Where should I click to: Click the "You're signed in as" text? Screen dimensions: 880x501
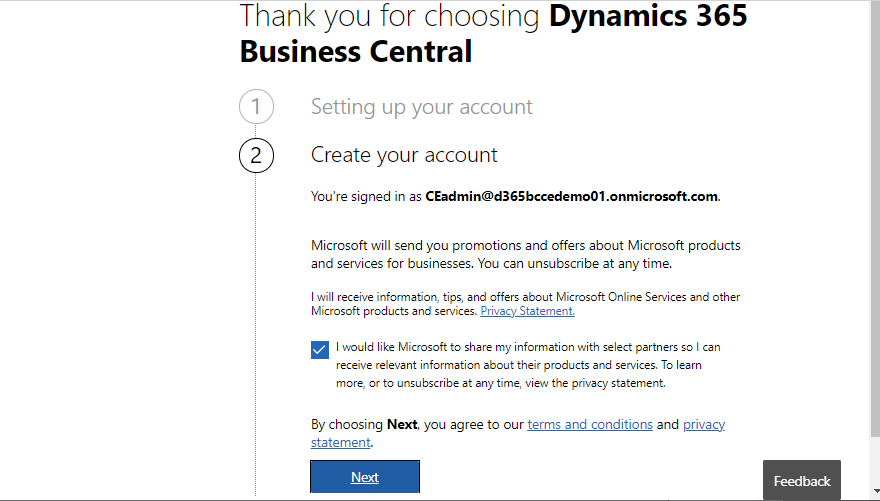click(x=366, y=197)
